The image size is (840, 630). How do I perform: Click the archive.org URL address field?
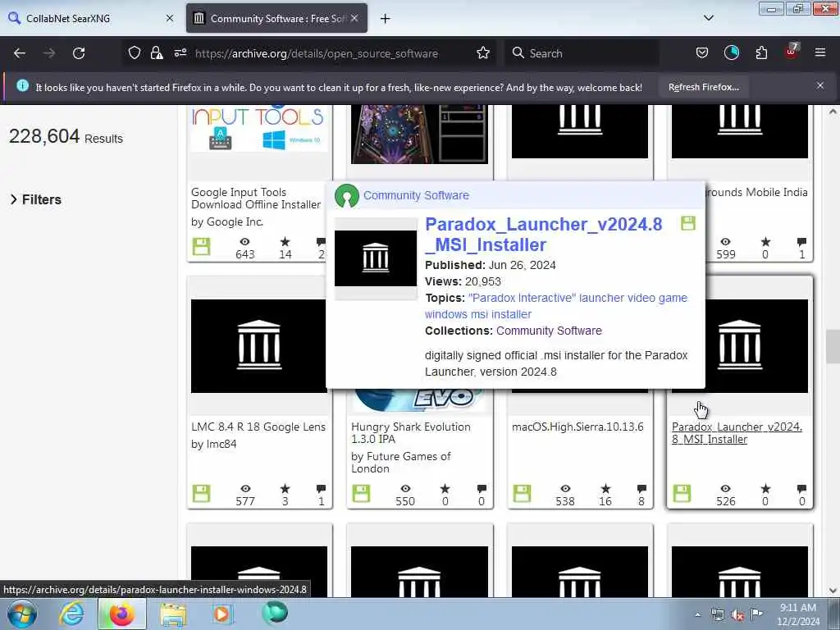(316, 53)
